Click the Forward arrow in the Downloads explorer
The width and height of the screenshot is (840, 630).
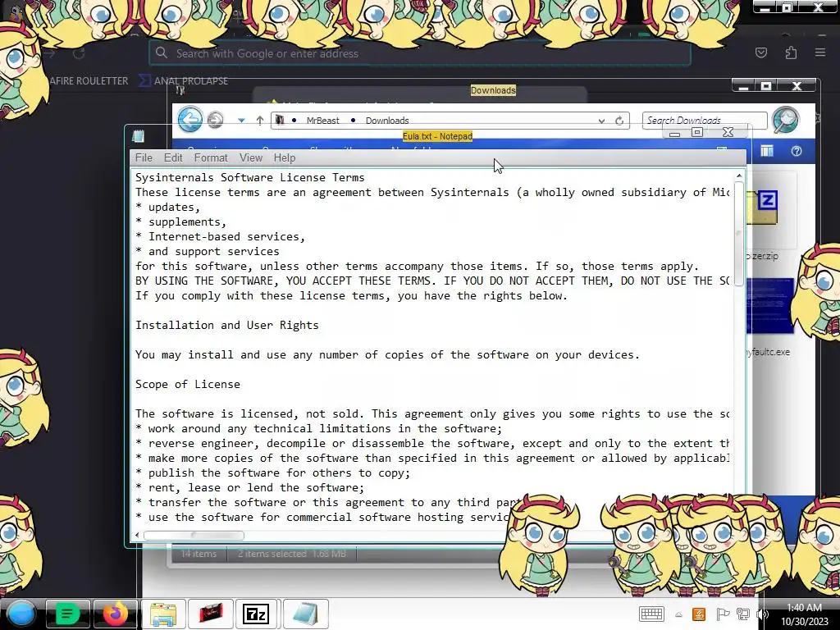click(216, 120)
